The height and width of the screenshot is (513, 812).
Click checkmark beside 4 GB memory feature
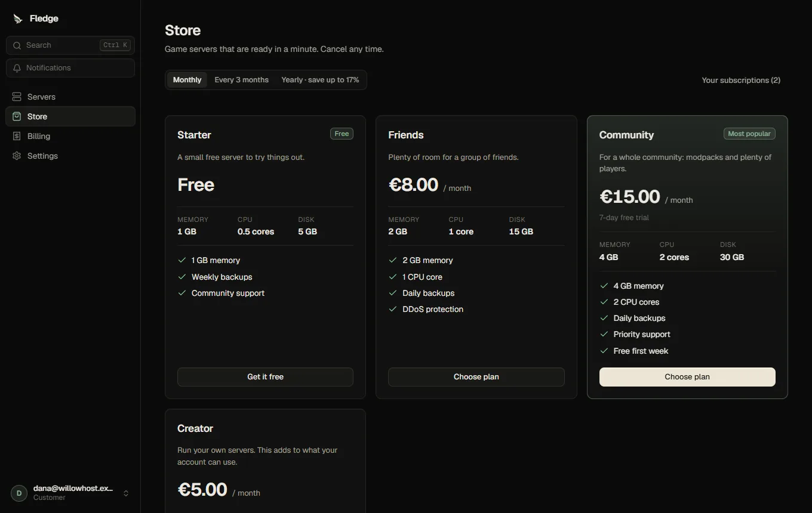[x=604, y=286]
